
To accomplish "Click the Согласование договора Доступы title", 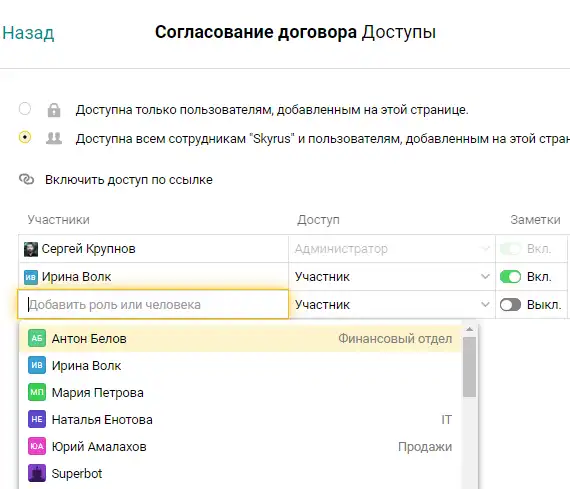I will (295, 32).
